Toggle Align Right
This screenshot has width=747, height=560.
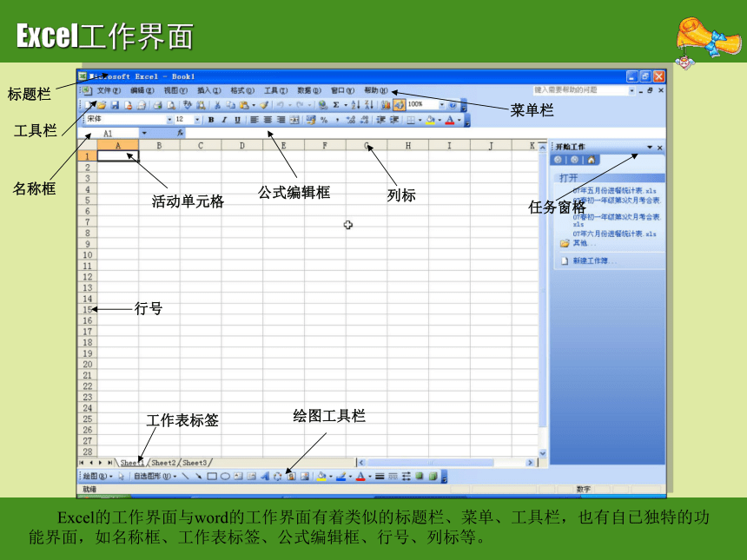[281, 120]
